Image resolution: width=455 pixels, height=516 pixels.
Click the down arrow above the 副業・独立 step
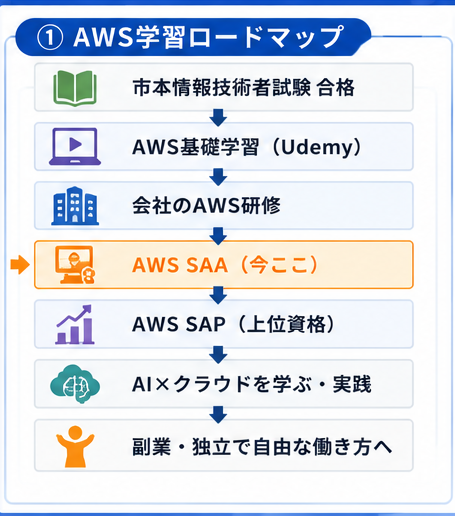tap(218, 414)
